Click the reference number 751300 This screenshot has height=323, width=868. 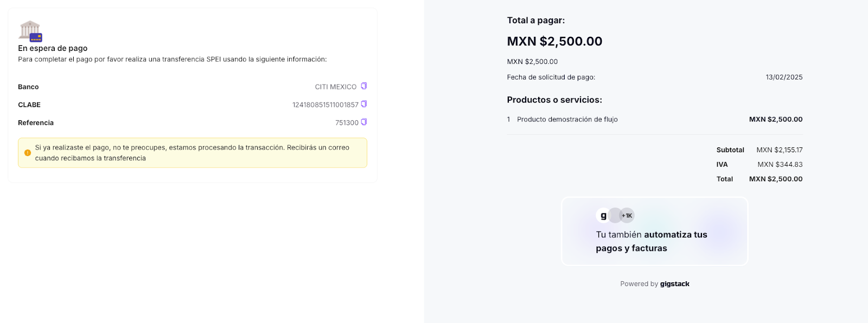(x=347, y=122)
